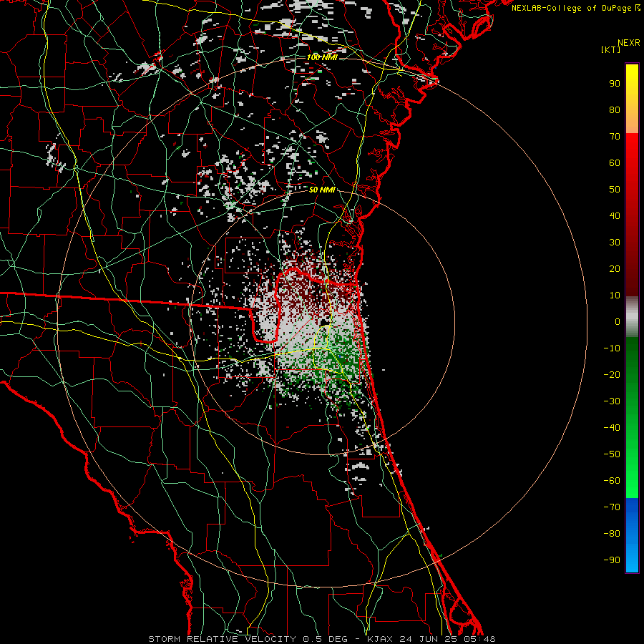Click the -60 value on the velocity scale
This screenshot has width=644, height=644.
(x=612, y=481)
